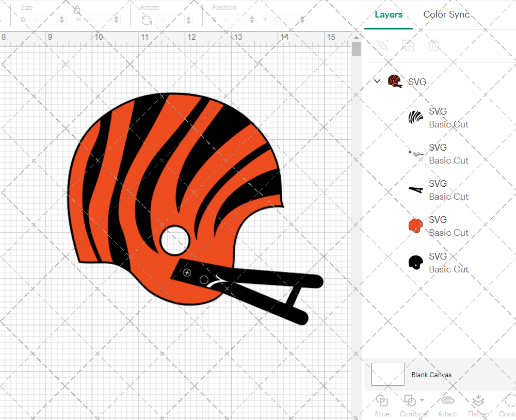Image resolution: width=516 pixels, height=420 pixels.
Task: Toggle the size aspect ratio lock
Action: click(x=76, y=10)
